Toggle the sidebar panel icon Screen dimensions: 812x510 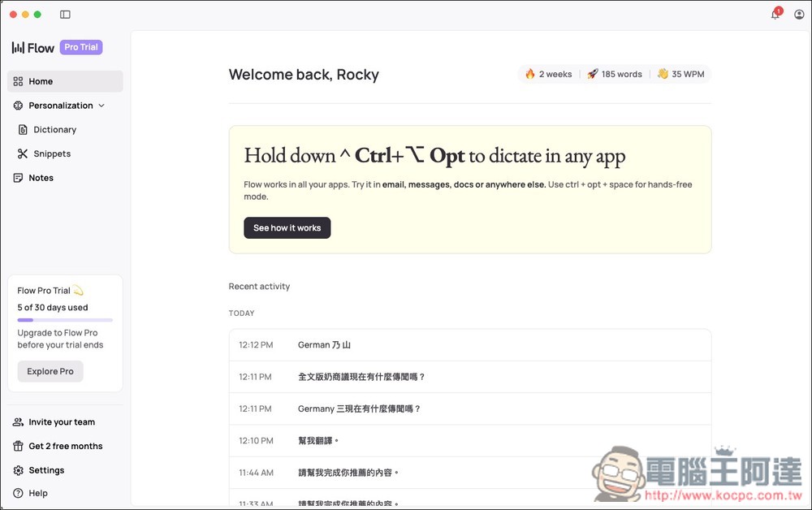point(65,15)
